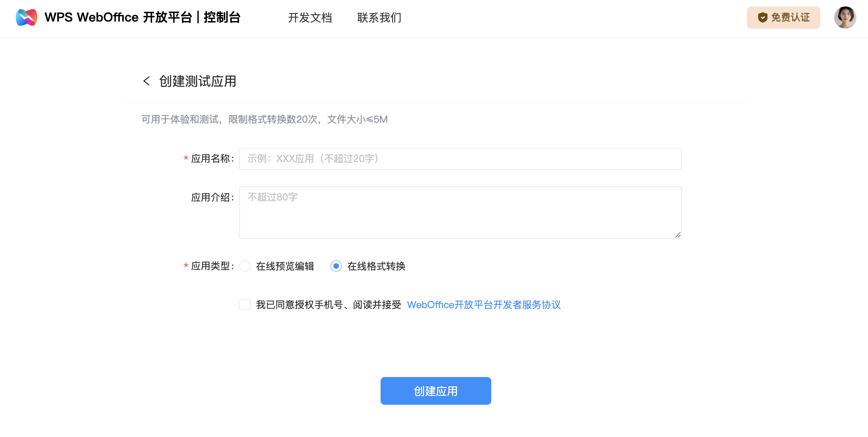Click the 控制台 text in header

point(222,17)
